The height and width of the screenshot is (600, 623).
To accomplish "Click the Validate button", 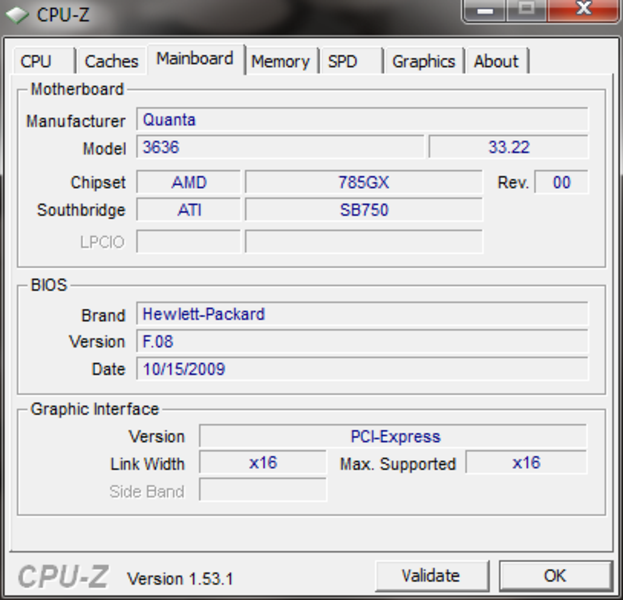I will (431, 575).
